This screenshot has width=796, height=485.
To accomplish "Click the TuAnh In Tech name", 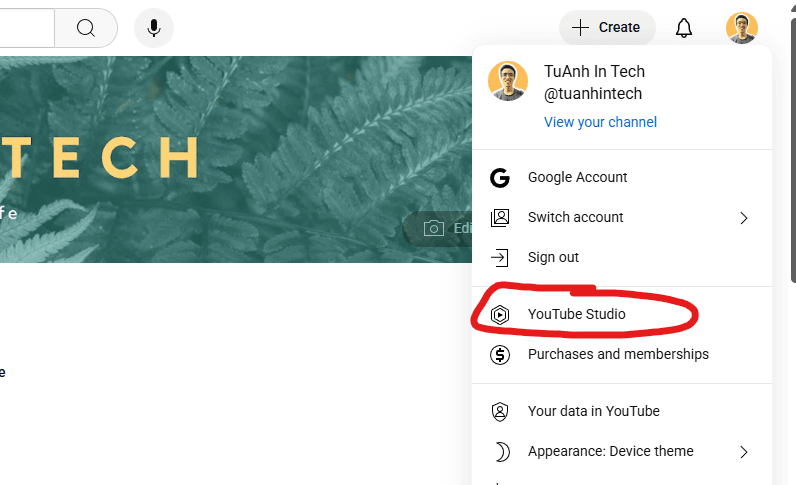I will point(594,72).
